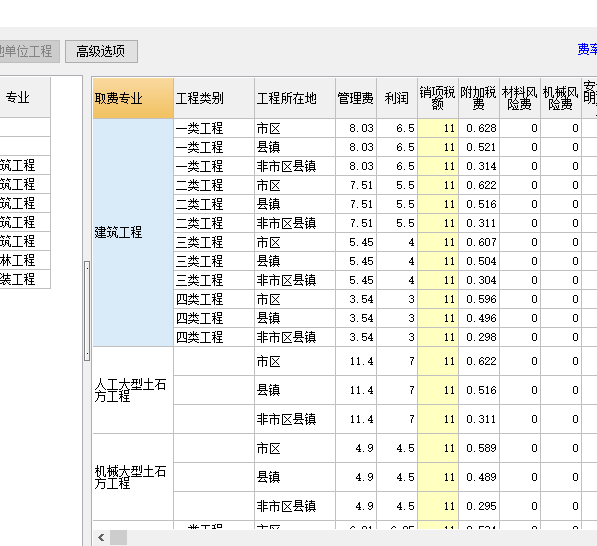This screenshot has height=546, width=597.
Task: Select the 工程类别 column header
Action: [214, 98]
